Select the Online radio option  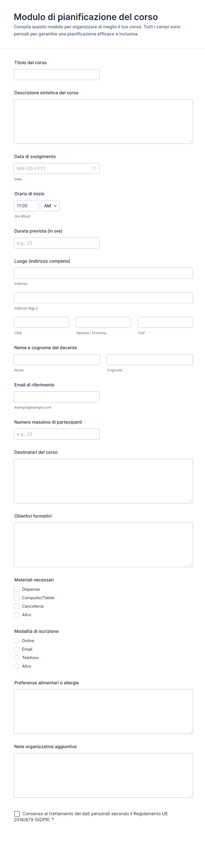(x=17, y=641)
